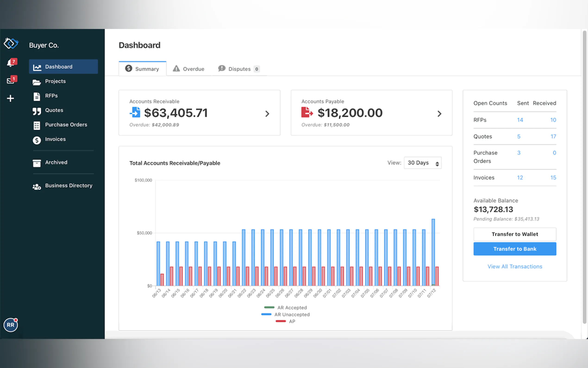
Task: Open the messages envelope icon
Action: coord(10,80)
